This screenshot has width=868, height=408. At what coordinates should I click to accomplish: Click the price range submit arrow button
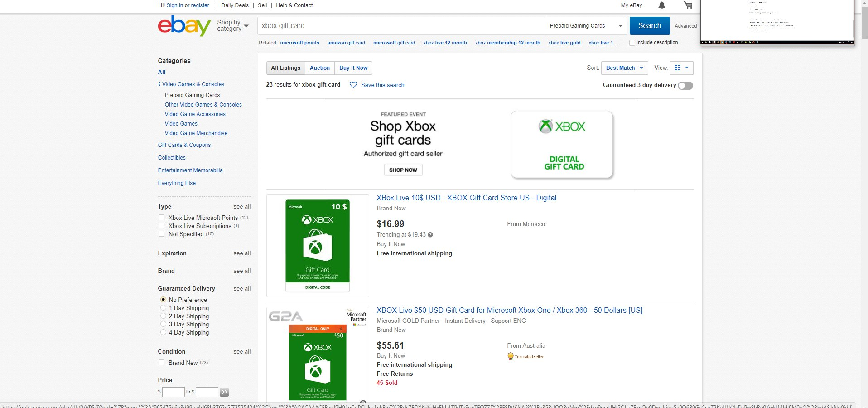(224, 392)
